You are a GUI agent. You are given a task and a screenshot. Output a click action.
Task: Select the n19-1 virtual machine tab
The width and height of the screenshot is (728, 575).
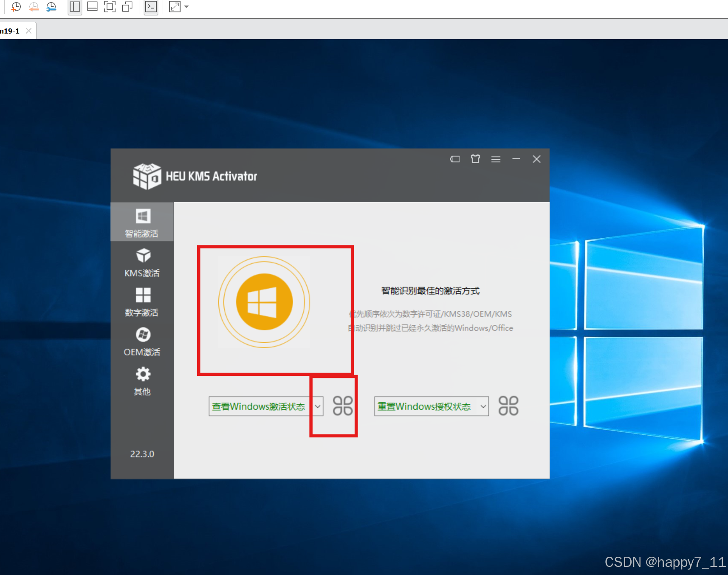click(10, 31)
